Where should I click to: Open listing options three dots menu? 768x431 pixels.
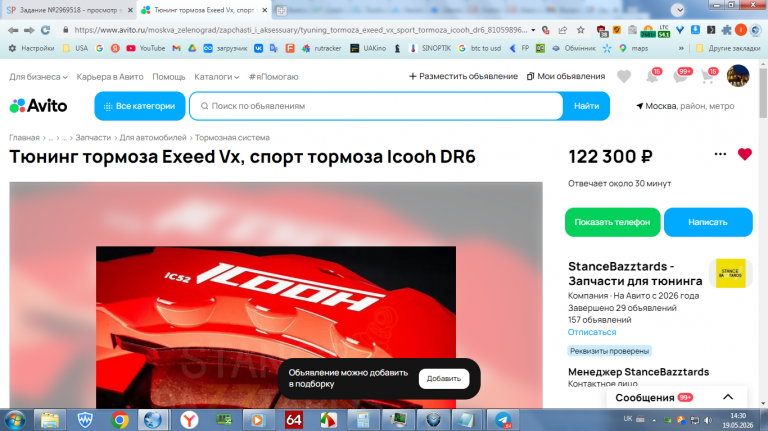coord(720,154)
